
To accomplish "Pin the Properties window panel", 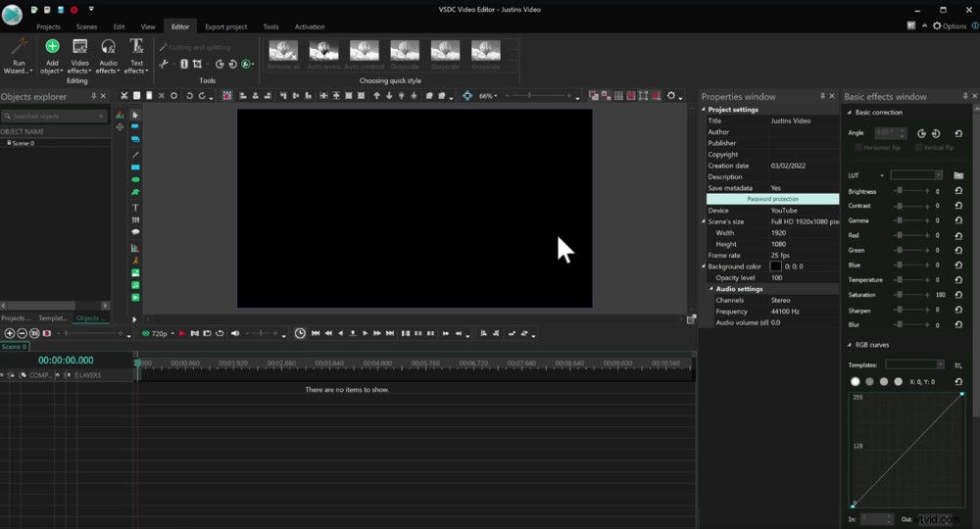I will click(822, 96).
